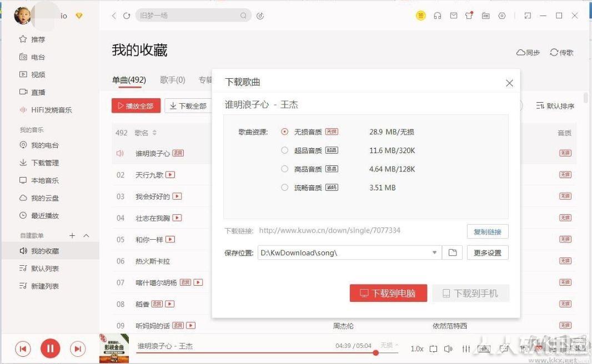The image size is (592, 364).
Task: Click the gold coin icon in the top bar
Action: 420,16
